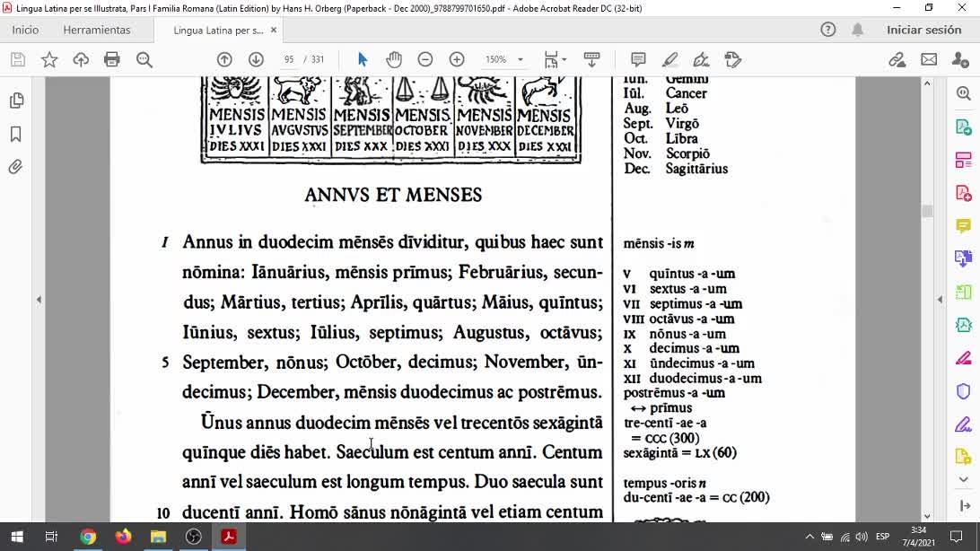Select the Lingua Latina per s... document tab
Image resolution: width=980 pixels, height=551 pixels.
(218, 30)
